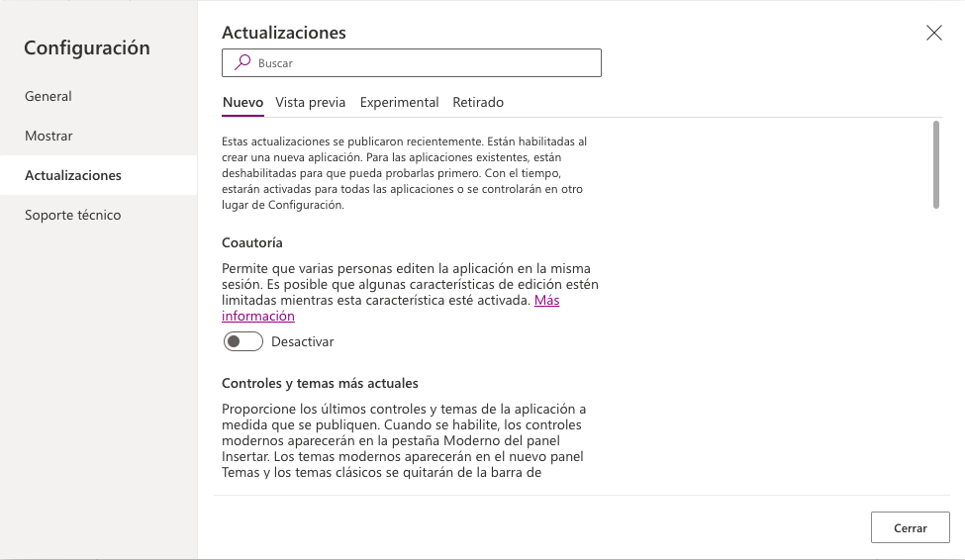Screen dimensions: 965x560
Task: Go to the Retirado tab
Action: 478,102
